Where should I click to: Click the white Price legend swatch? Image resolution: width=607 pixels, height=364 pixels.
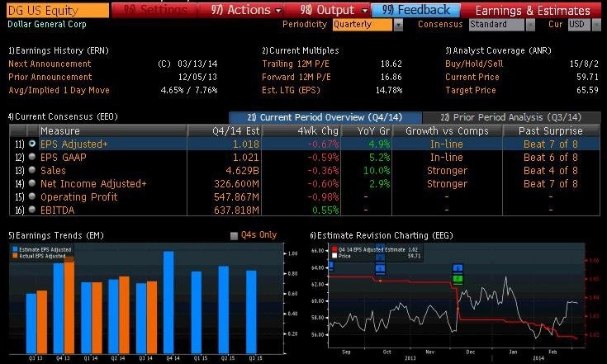[334, 256]
